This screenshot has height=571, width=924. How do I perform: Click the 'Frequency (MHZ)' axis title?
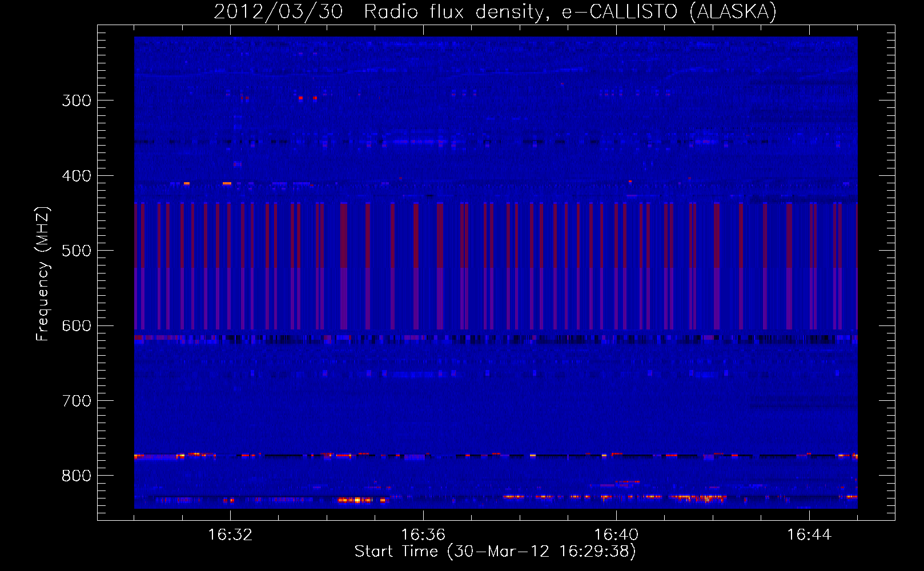point(43,274)
